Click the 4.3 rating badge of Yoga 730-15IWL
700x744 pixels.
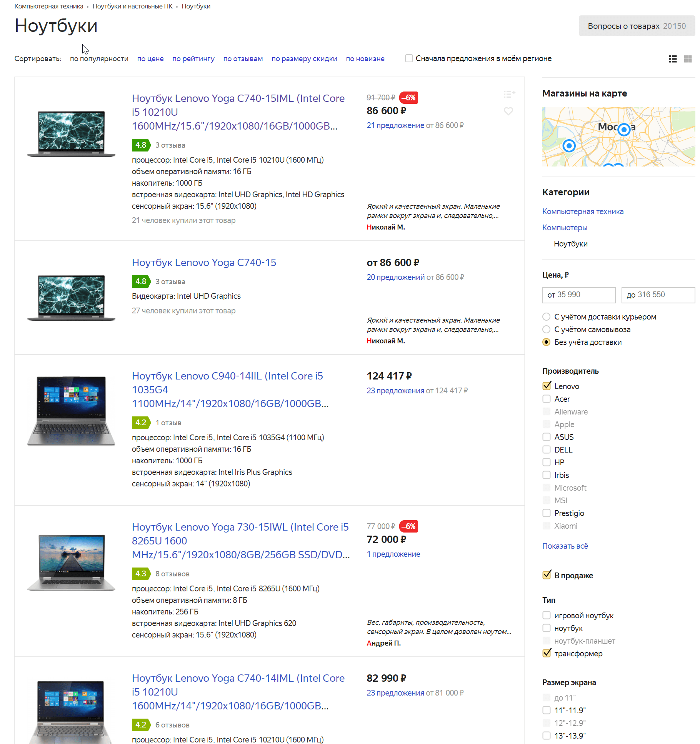click(x=141, y=574)
